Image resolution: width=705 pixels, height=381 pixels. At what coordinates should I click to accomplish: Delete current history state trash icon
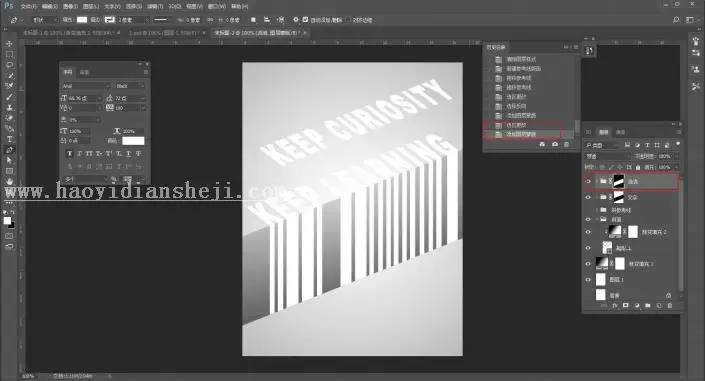567,144
